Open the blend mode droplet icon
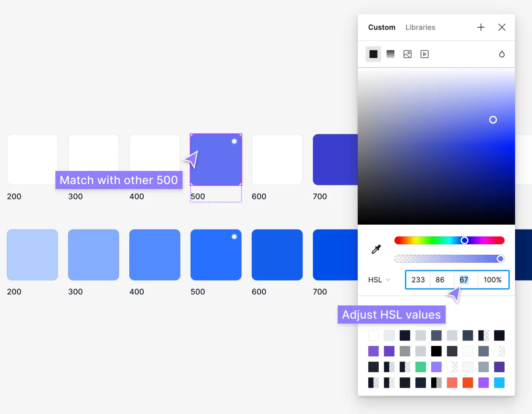Image resolution: width=532 pixels, height=414 pixels. (x=502, y=54)
